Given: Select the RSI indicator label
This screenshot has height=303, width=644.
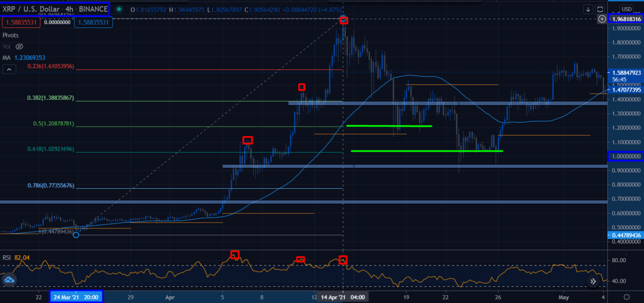Looking at the screenshot, I should 8,257.
